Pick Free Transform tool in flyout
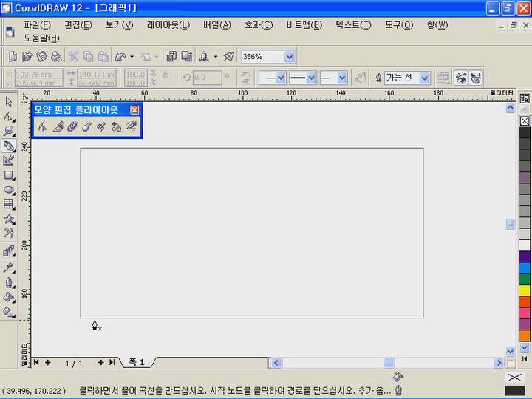This screenshot has width=532, height=399. 116,126
